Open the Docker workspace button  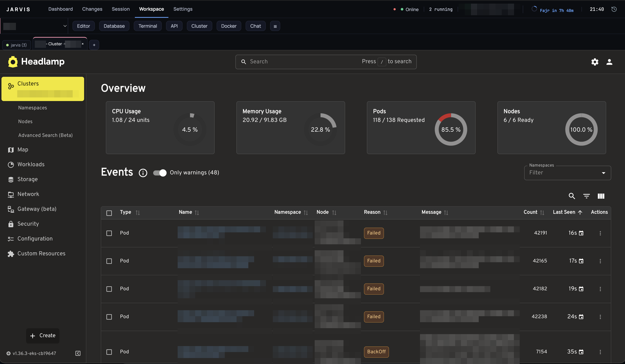(x=229, y=26)
